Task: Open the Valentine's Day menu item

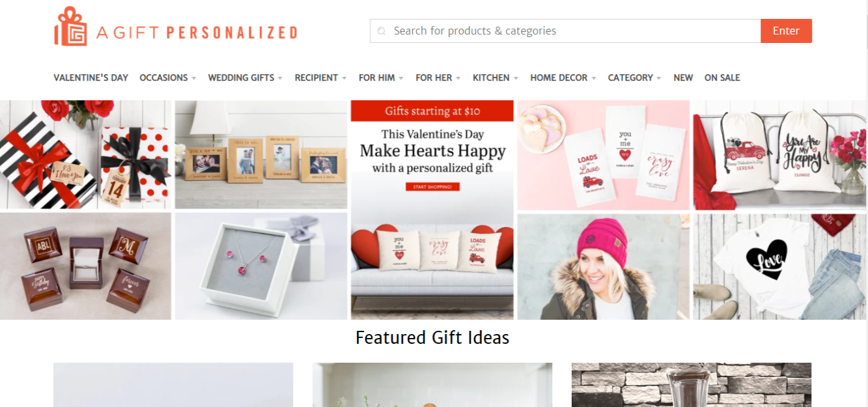Action: coord(91,77)
